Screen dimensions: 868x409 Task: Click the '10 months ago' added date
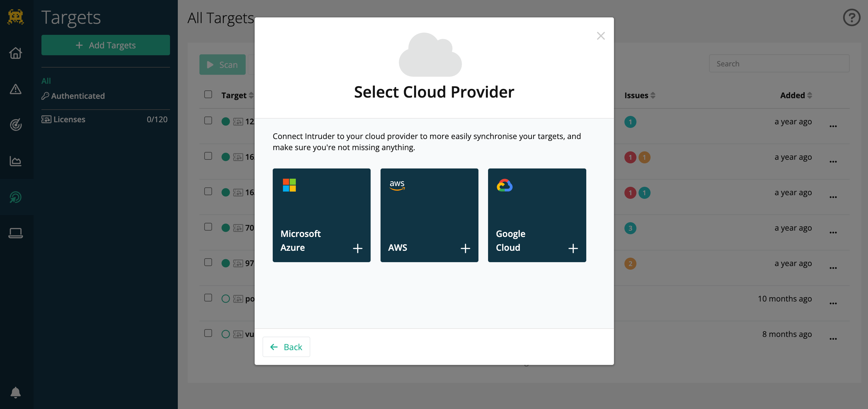coord(785,299)
